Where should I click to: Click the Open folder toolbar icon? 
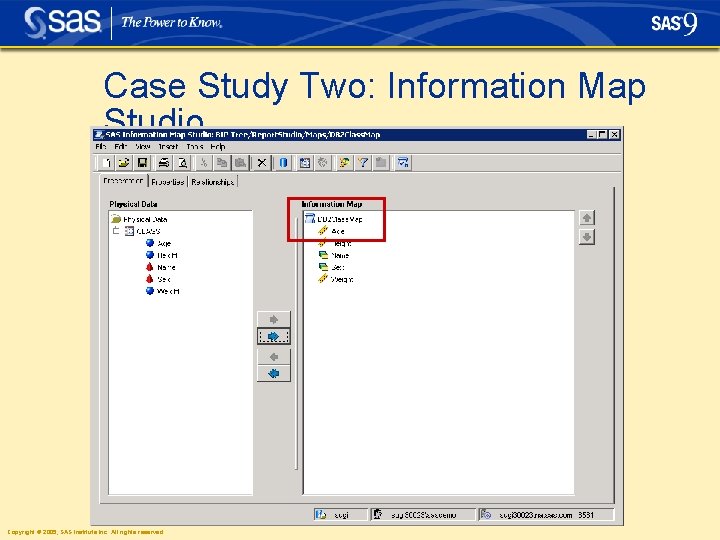coord(124,163)
